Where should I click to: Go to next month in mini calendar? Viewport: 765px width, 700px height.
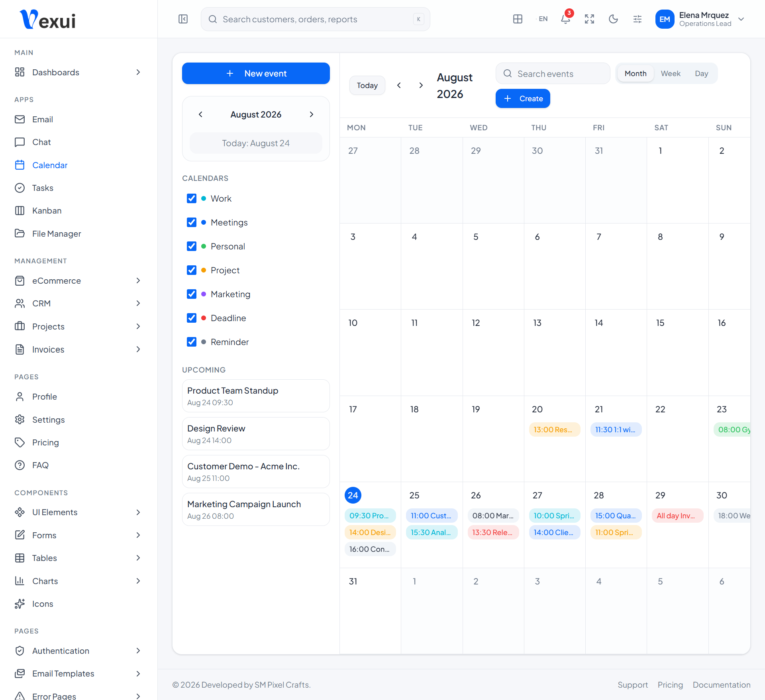point(311,115)
